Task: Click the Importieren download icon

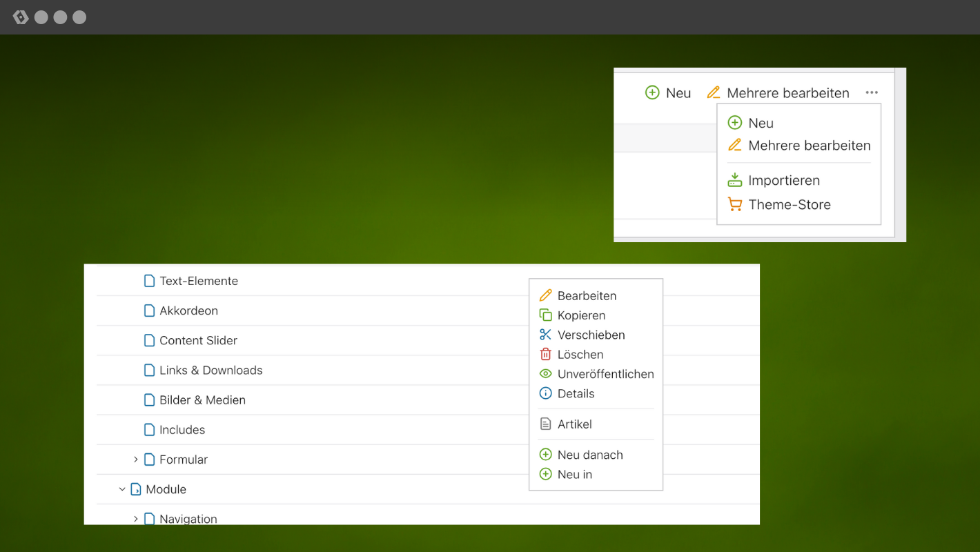Action: (x=735, y=180)
